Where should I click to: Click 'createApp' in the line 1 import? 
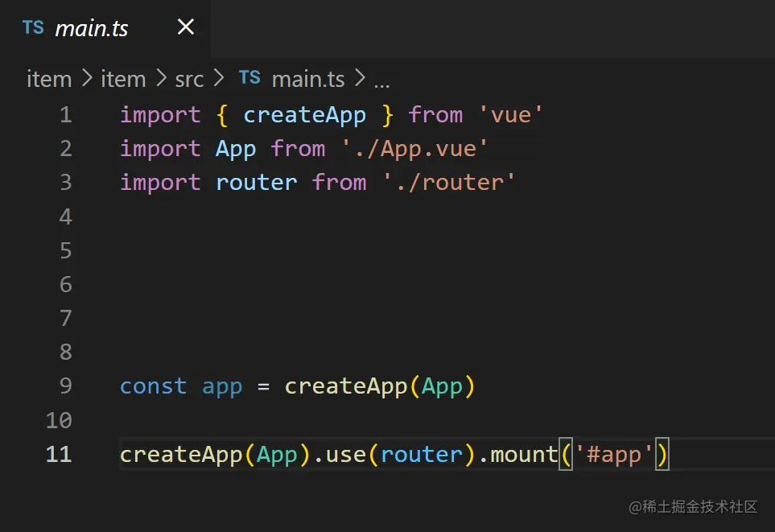click(304, 116)
